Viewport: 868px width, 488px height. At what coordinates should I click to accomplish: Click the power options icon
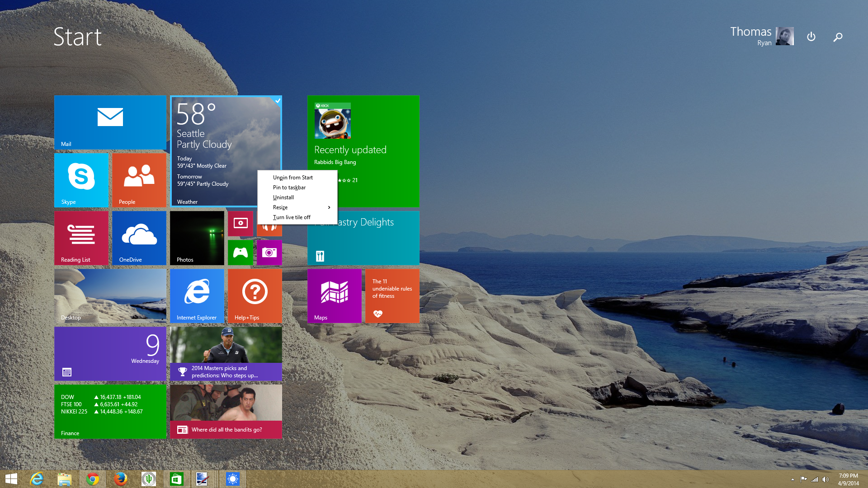click(x=811, y=37)
